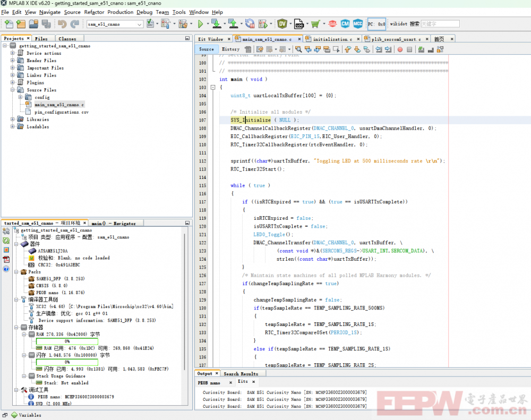
Task: Launch MCC via the MCC icon
Action: point(358,24)
